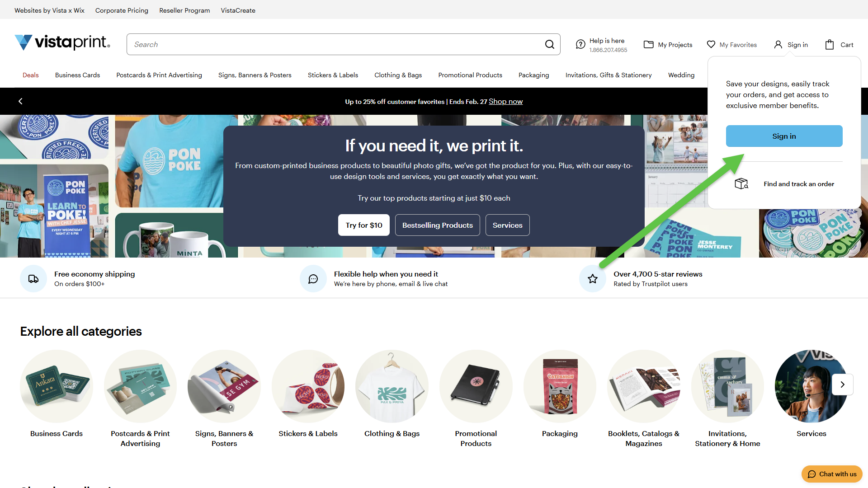The image size is (868, 488).
Task: Click the phone number 1.866.207.4955
Action: [x=608, y=50]
